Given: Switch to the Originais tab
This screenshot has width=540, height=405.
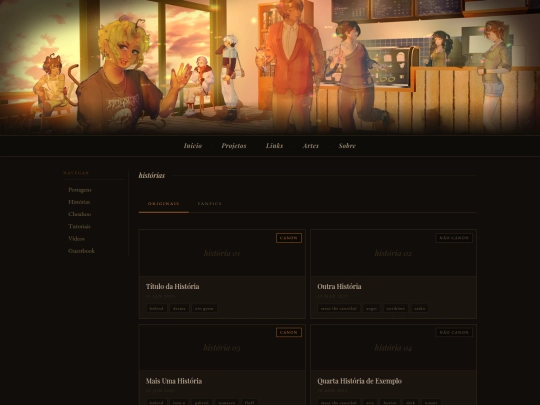Looking at the screenshot, I should pyautogui.click(x=164, y=204).
